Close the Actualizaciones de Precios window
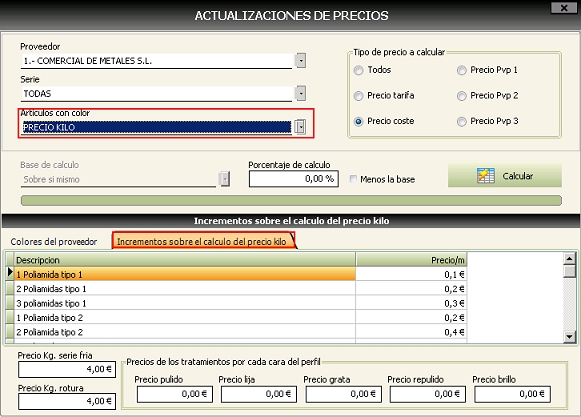 pyautogui.click(x=564, y=7)
